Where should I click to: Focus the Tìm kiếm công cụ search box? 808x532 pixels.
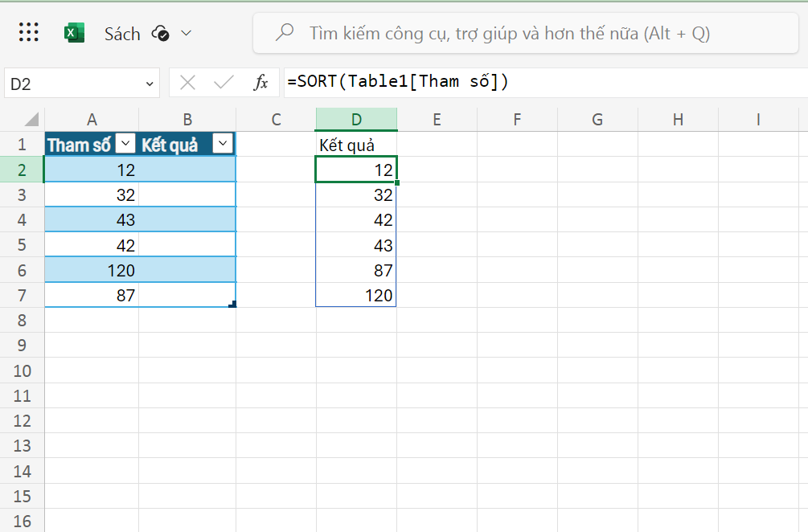(x=526, y=34)
